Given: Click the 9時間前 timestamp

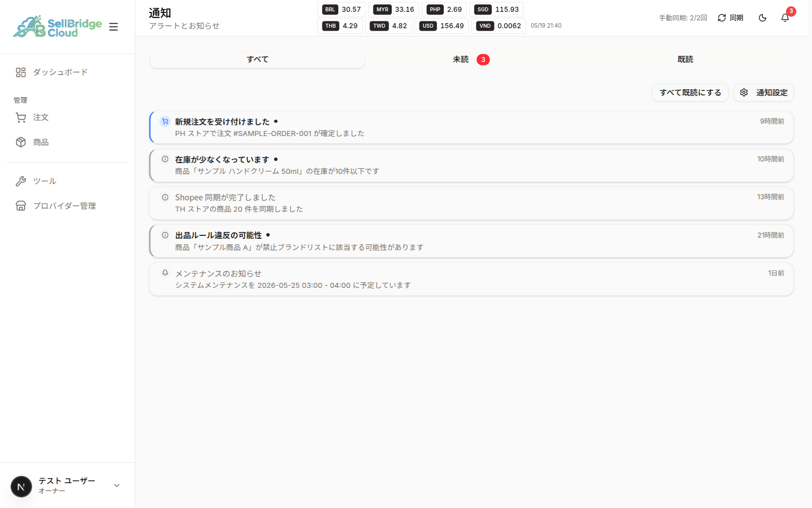Looking at the screenshot, I should [772, 121].
